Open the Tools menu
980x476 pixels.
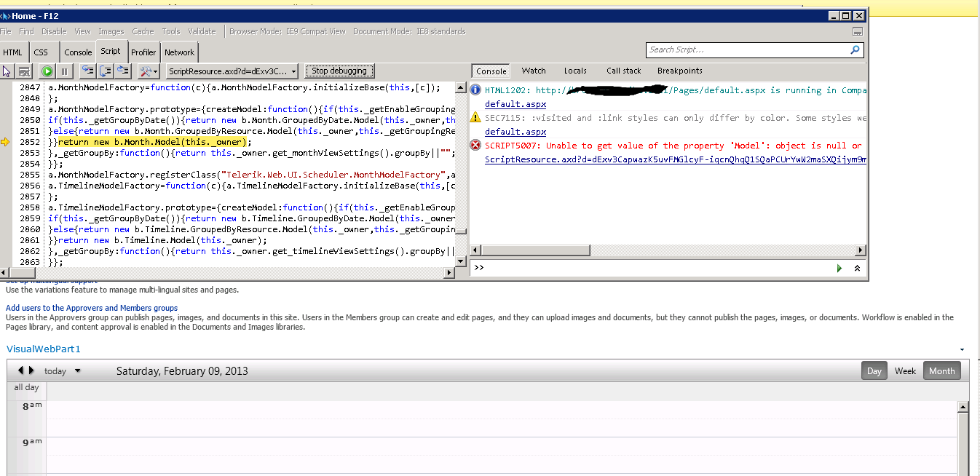pos(171,31)
